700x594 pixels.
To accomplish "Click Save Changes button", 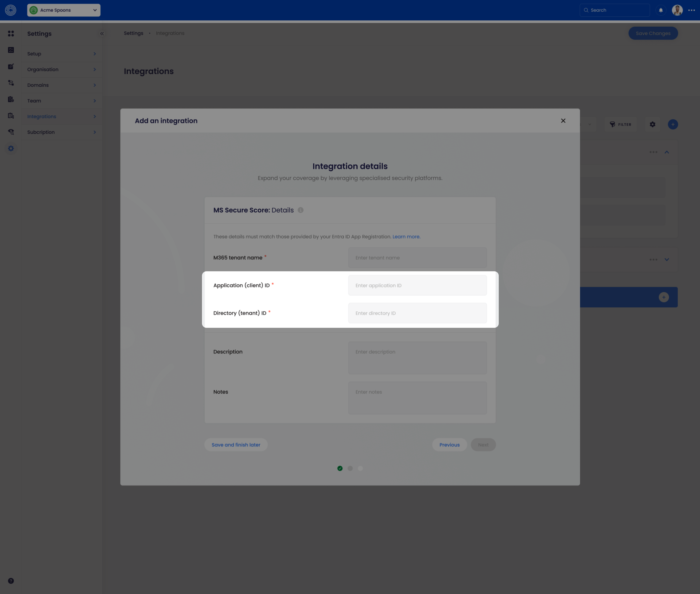I will 653,33.
